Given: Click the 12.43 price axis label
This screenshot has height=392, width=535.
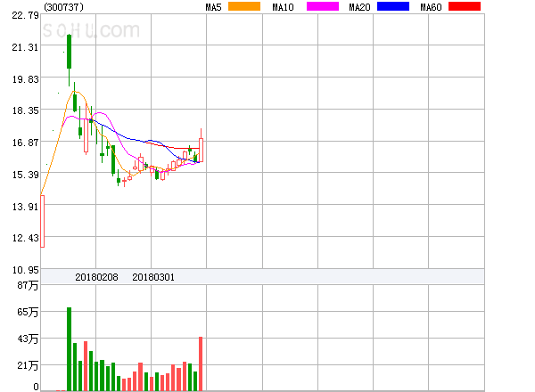Looking at the screenshot, I should (26, 238).
